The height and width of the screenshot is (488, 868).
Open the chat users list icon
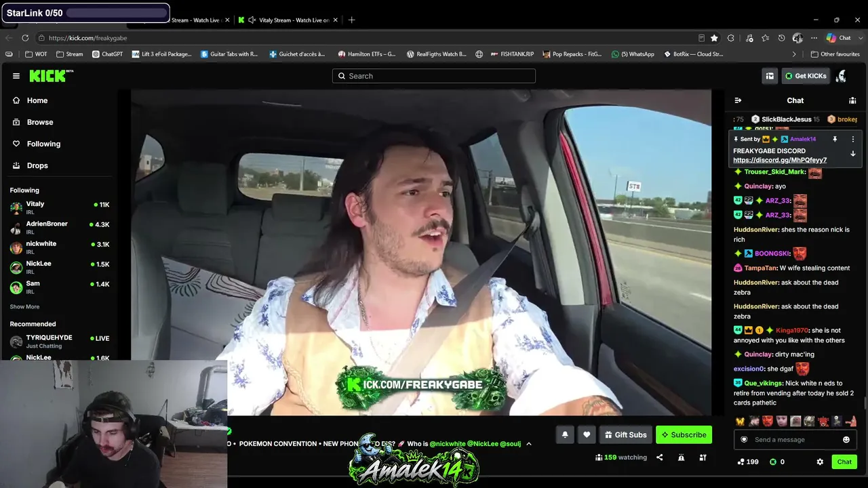852,100
